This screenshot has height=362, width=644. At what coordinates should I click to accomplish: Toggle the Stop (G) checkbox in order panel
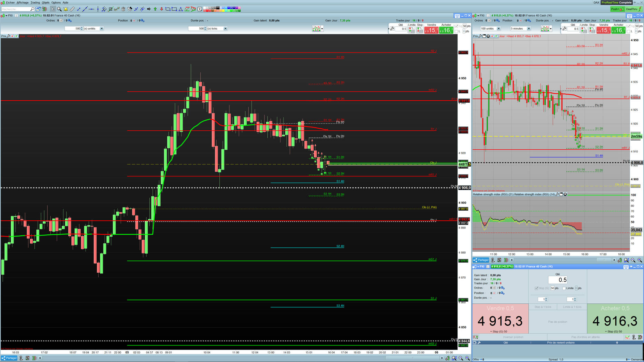click(x=536, y=288)
